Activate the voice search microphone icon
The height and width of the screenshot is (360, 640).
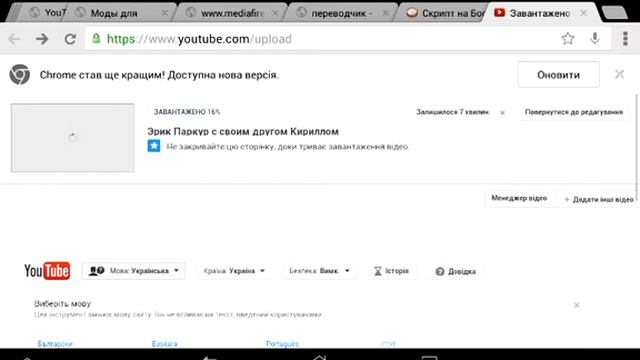click(595, 39)
